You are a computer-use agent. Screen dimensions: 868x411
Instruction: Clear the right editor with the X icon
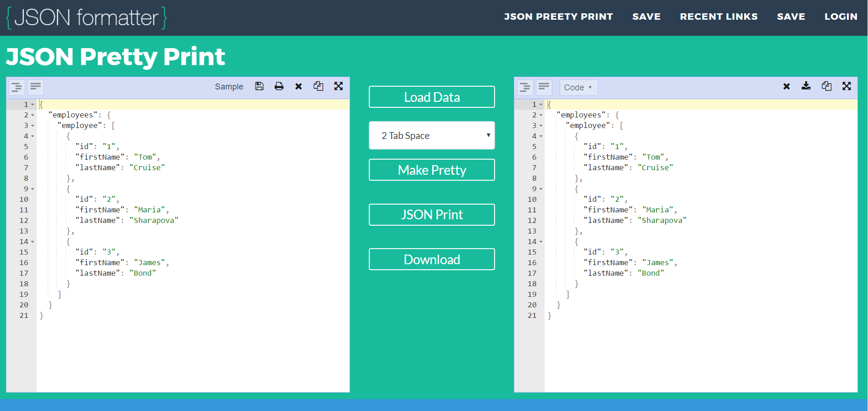[x=786, y=86]
